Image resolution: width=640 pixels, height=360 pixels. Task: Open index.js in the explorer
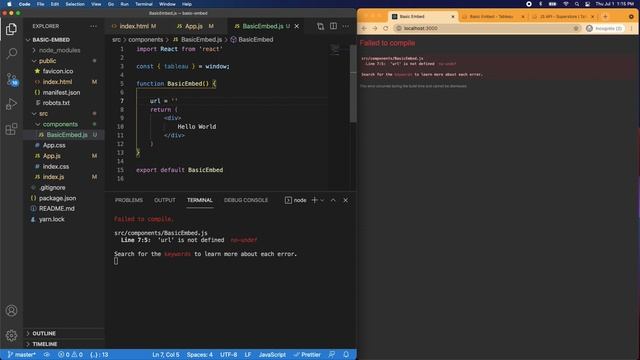(53, 177)
